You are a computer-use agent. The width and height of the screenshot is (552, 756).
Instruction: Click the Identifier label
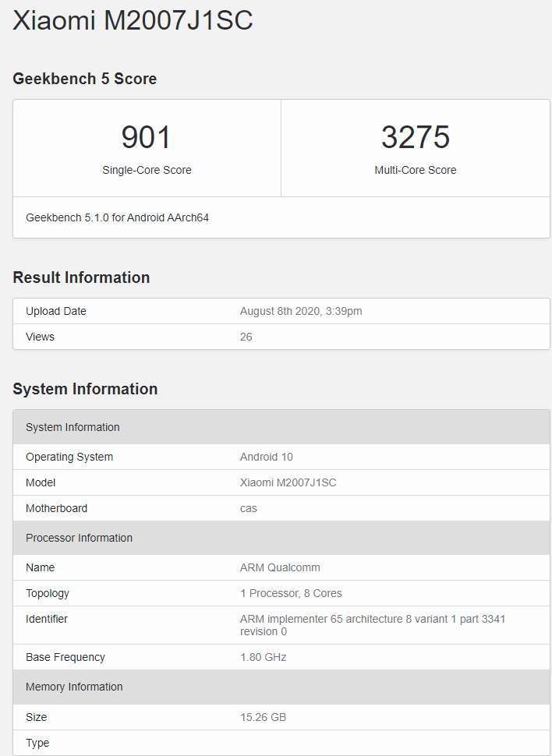(x=47, y=619)
